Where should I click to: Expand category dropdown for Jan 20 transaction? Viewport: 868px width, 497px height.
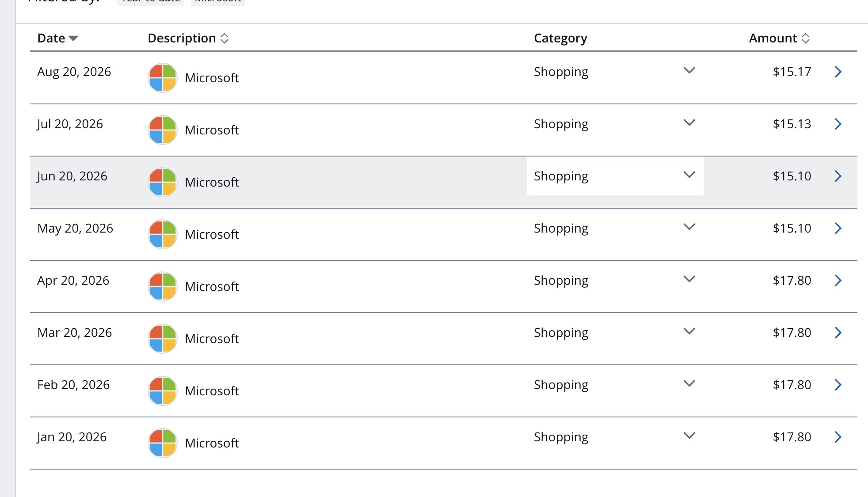coord(689,436)
